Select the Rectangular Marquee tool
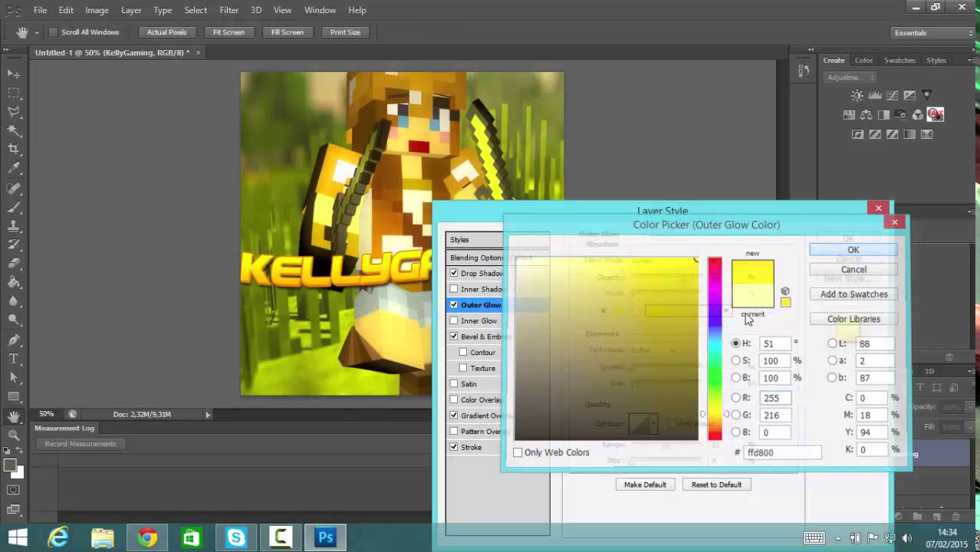 click(x=14, y=93)
